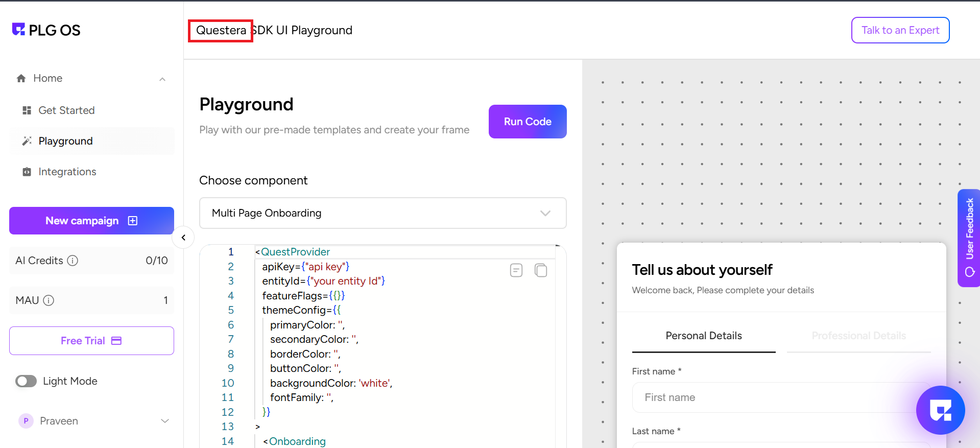Click the copy code icon
Viewport: 980px width, 448px height.
[x=541, y=270]
